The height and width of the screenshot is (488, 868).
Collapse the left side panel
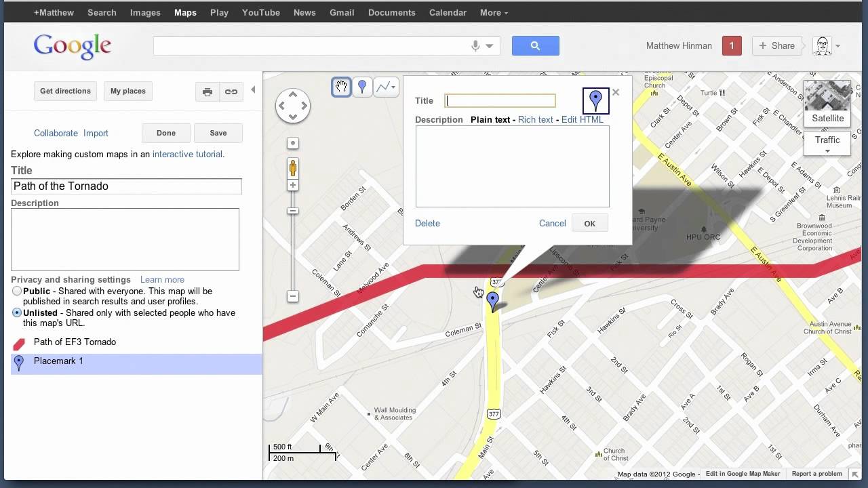point(253,90)
